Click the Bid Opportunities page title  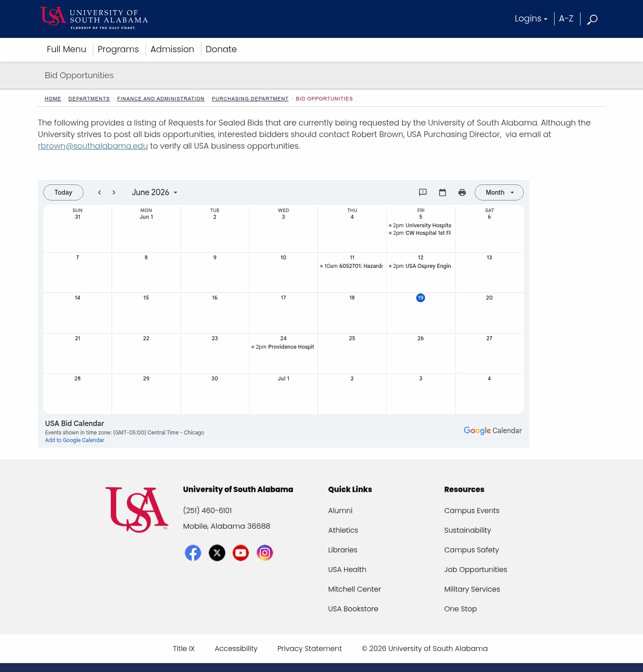tap(79, 75)
